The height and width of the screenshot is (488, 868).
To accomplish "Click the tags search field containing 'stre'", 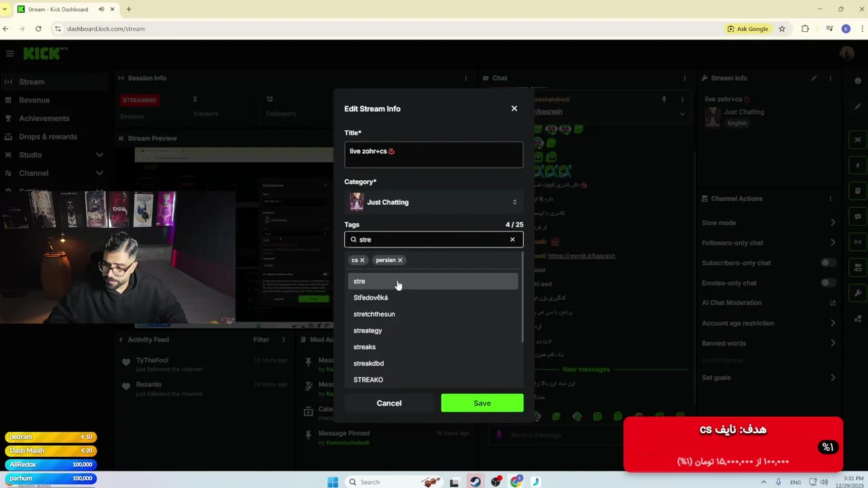I will 433,239.
